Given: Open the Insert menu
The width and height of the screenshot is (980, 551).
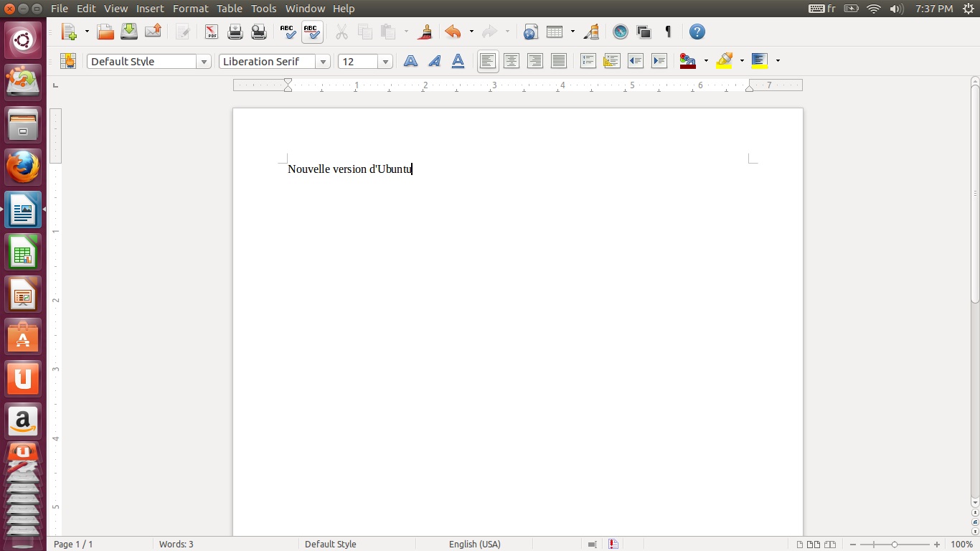Looking at the screenshot, I should [x=150, y=9].
